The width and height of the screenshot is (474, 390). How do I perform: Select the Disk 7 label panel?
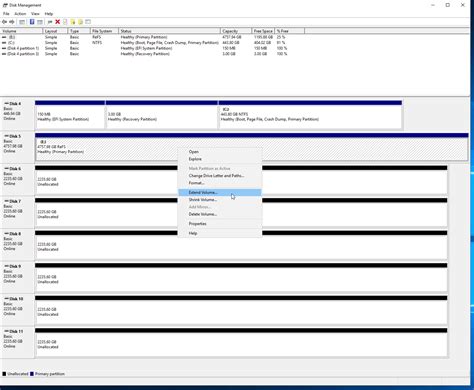18,212
